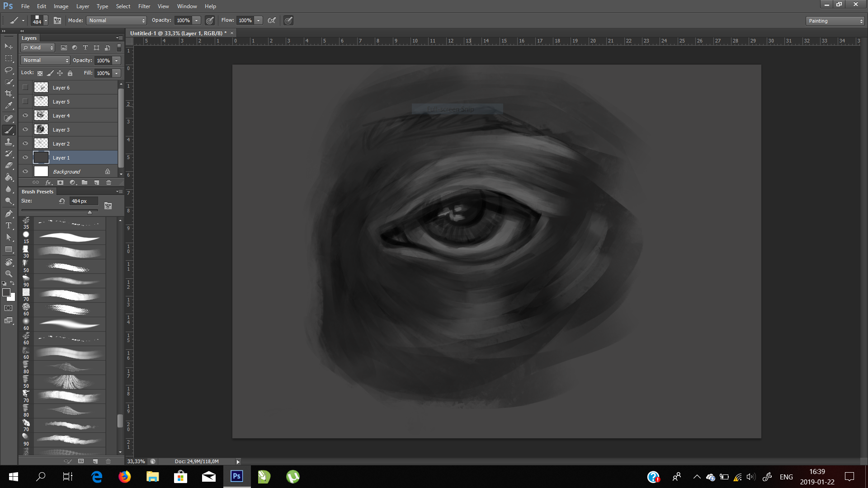Open the brush Mode dropdown
868x488 pixels.
click(x=117, y=20)
